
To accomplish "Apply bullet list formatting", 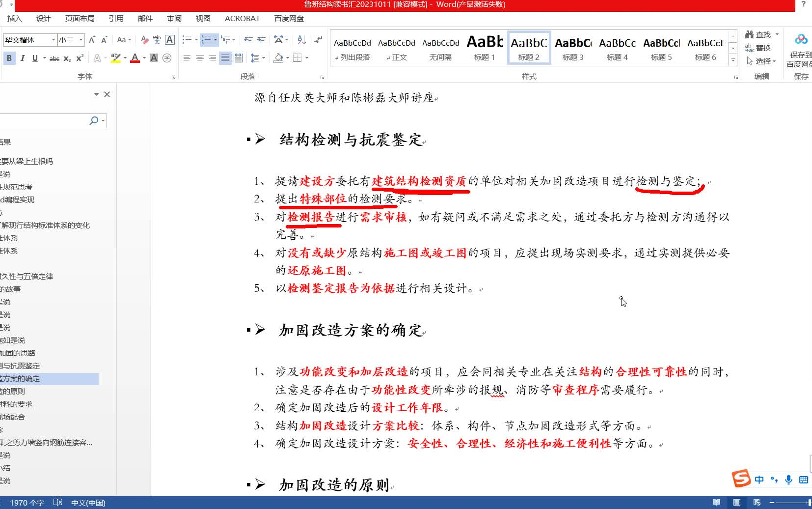I will [x=187, y=40].
